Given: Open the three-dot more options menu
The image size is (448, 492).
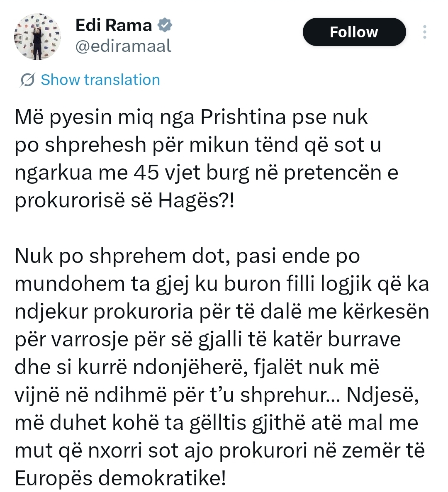Looking at the screenshot, I should (x=424, y=32).
